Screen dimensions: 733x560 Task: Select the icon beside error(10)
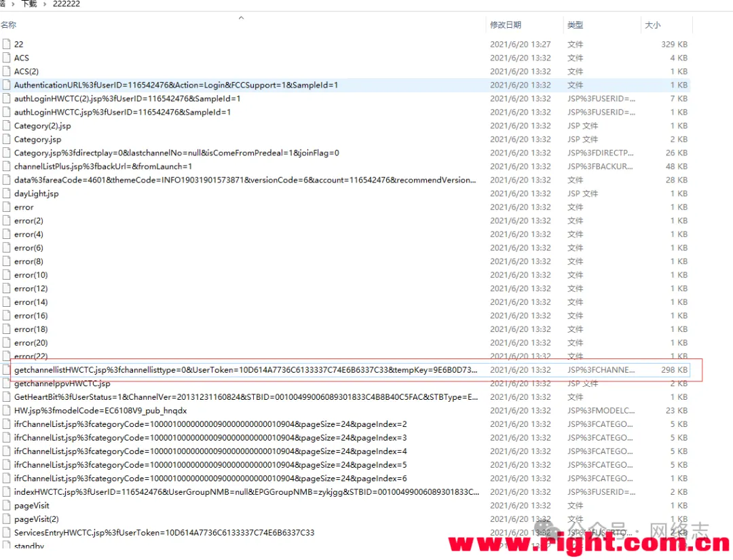(x=7, y=275)
